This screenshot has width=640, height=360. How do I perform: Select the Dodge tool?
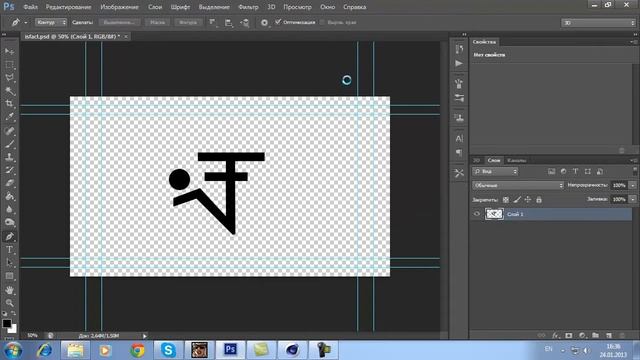click(9, 222)
